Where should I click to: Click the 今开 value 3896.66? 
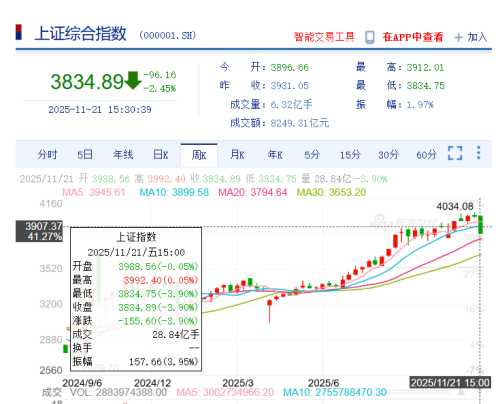(289, 68)
